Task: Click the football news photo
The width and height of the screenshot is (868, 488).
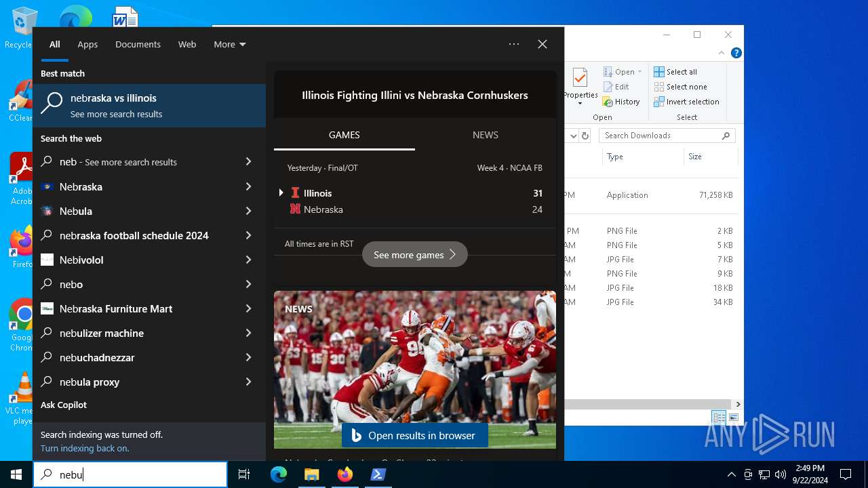Action: (x=415, y=369)
